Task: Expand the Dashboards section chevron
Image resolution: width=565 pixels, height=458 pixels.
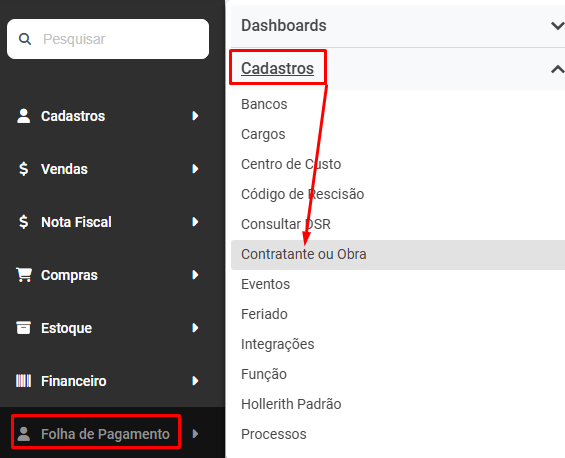Action: coord(557,26)
